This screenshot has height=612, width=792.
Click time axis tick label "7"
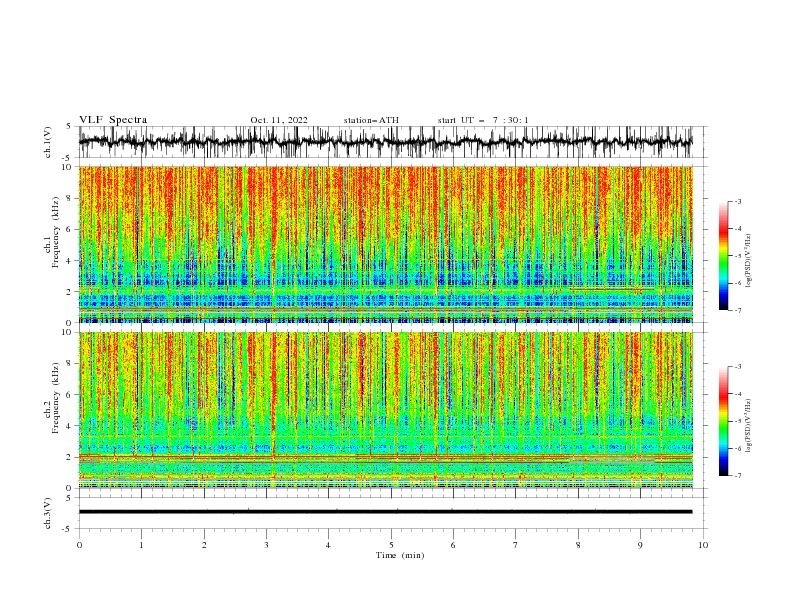(515, 545)
